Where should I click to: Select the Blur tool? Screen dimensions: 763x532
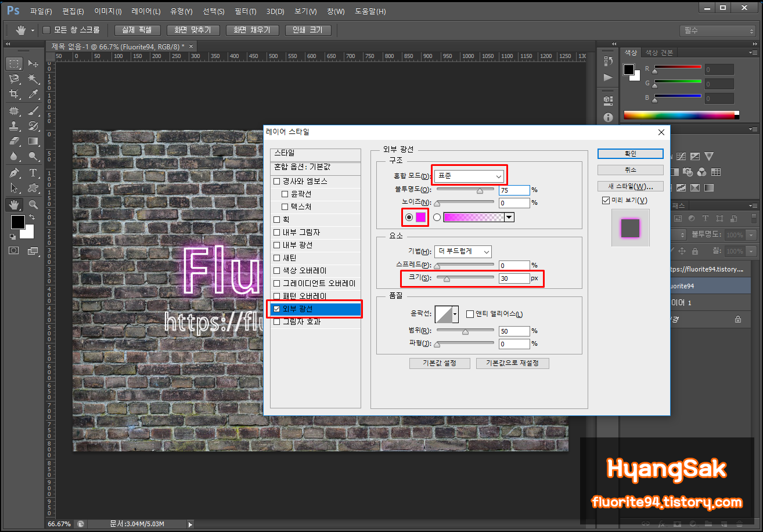(x=15, y=156)
